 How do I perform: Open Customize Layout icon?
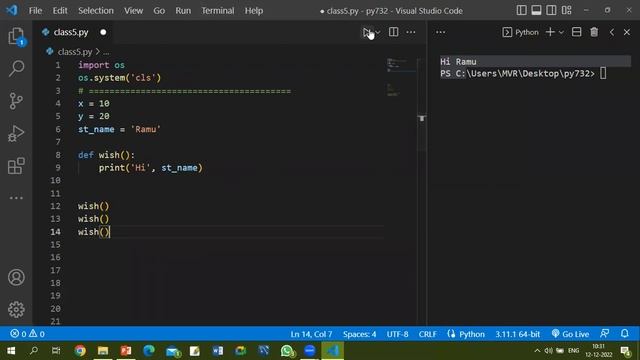[x=567, y=10]
